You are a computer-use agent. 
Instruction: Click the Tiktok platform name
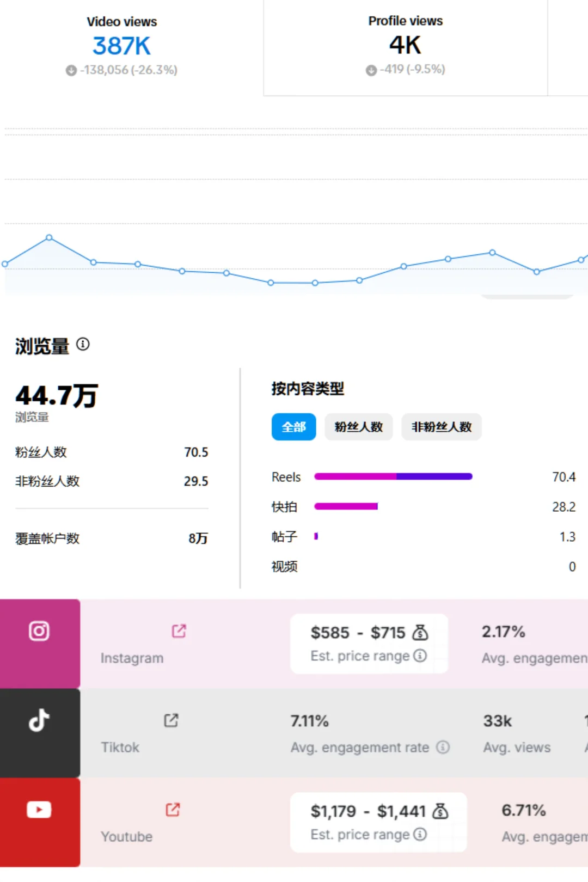tap(120, 747)
